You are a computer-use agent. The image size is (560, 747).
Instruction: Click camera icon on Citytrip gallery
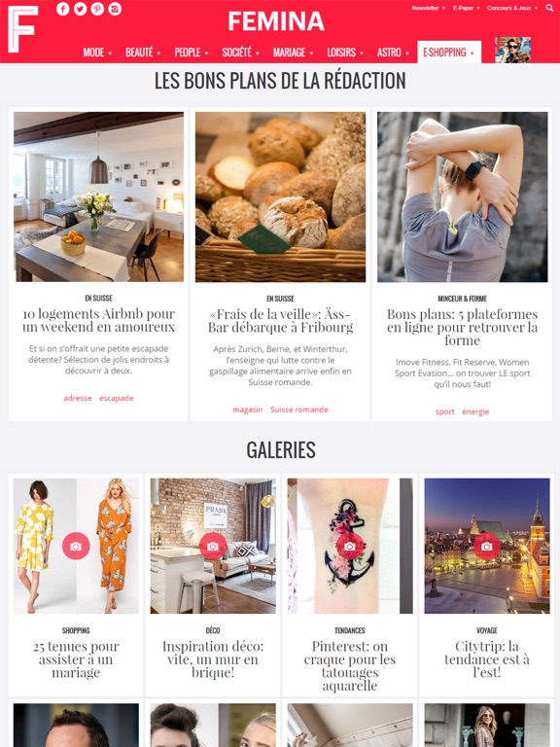487,546
